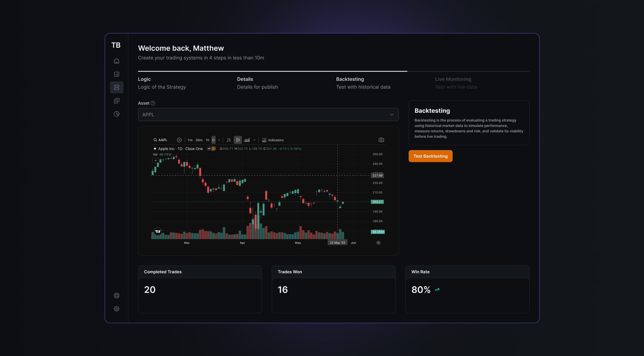Click the help lifebuoy icon in sidebar
The image size is (644, 356).
click(116, 296)
